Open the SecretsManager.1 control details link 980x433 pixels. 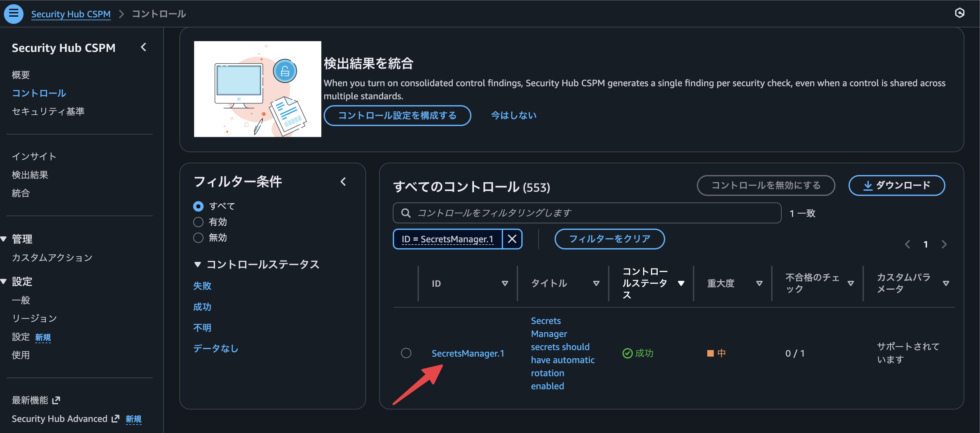coord(468,353)
